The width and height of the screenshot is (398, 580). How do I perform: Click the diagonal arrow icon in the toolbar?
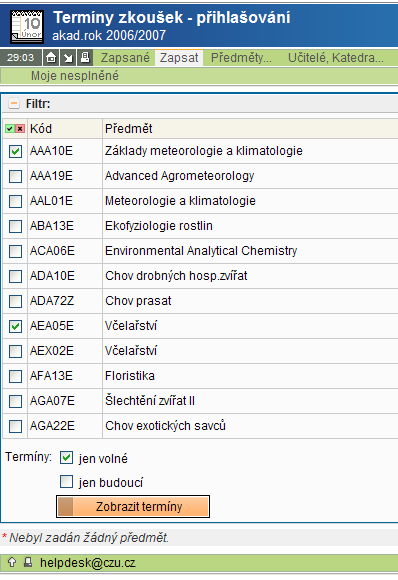pyautogui.click(x=68, y=58)
